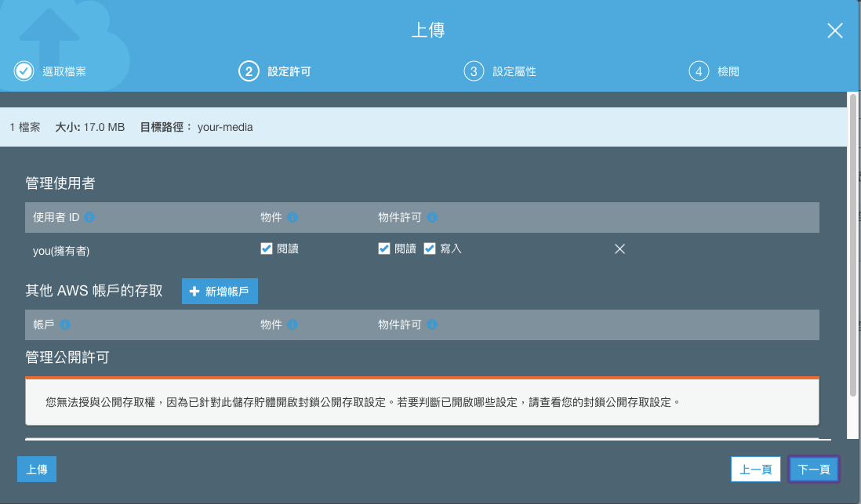Click the you(擁有者) user entry
The width and height of the screenshot is (861, 504).
61,251
